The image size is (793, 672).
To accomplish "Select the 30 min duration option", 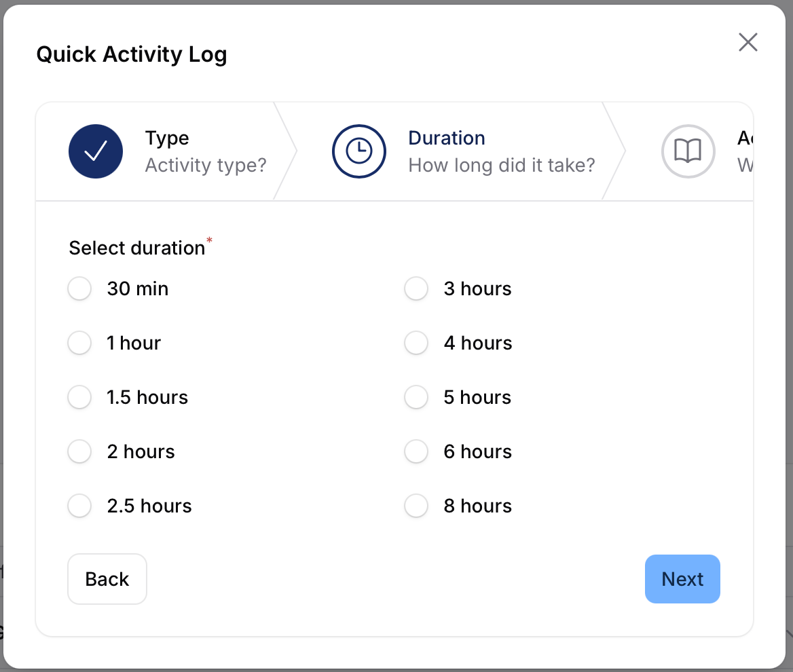I will click(x=79, y=288).
